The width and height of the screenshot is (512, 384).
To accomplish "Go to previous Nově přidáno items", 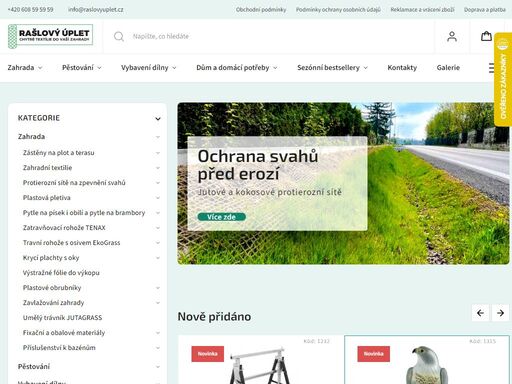I will (x=480, y=313).
